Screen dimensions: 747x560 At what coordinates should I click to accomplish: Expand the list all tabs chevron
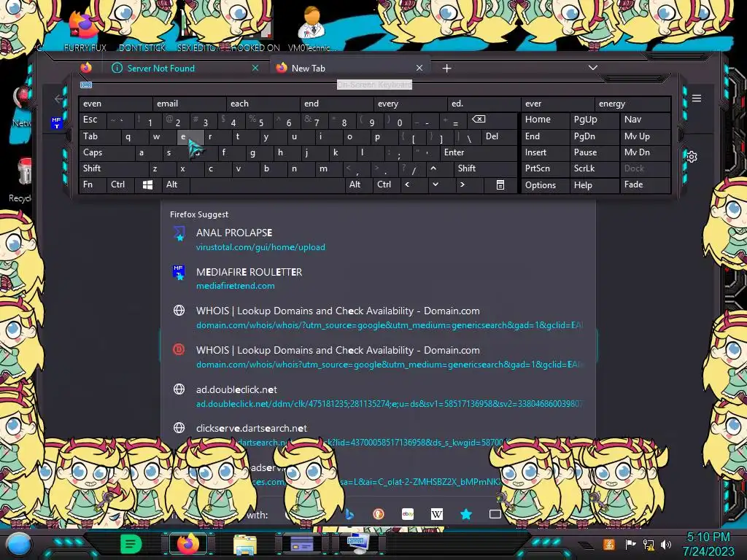point(592,68)
